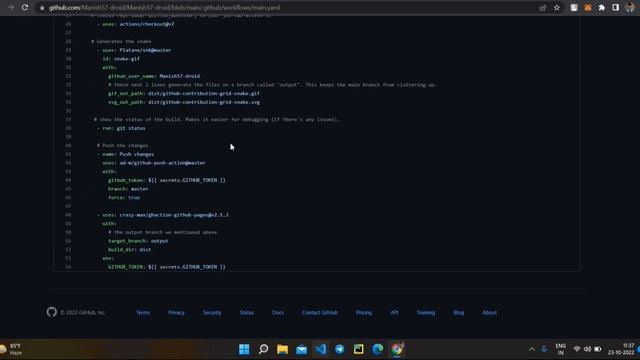Click the 'run: git status' line
The image size is (640, 360).
(122, 128)
